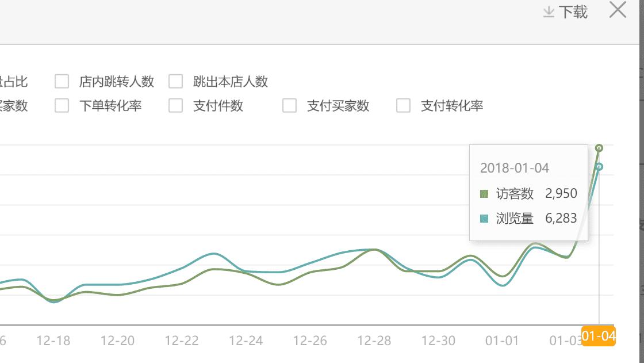Select the blue line's endpoint marker
Viewport: 644px width, 363px height.
click(598, 167)
